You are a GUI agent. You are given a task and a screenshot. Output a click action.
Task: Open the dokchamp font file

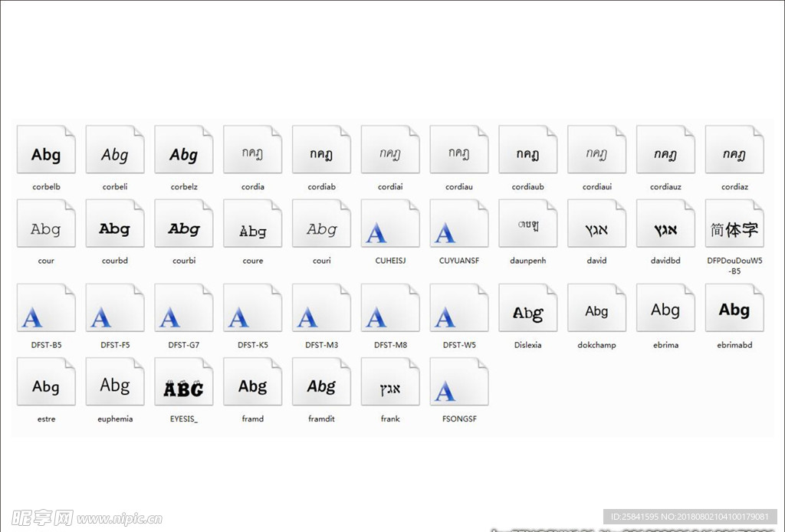pos(596,310)
